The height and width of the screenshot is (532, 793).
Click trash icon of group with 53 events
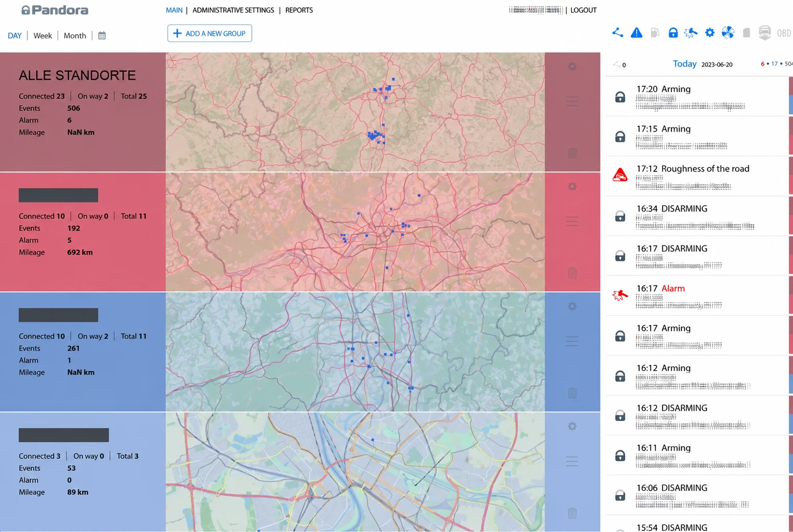point(572,513)
